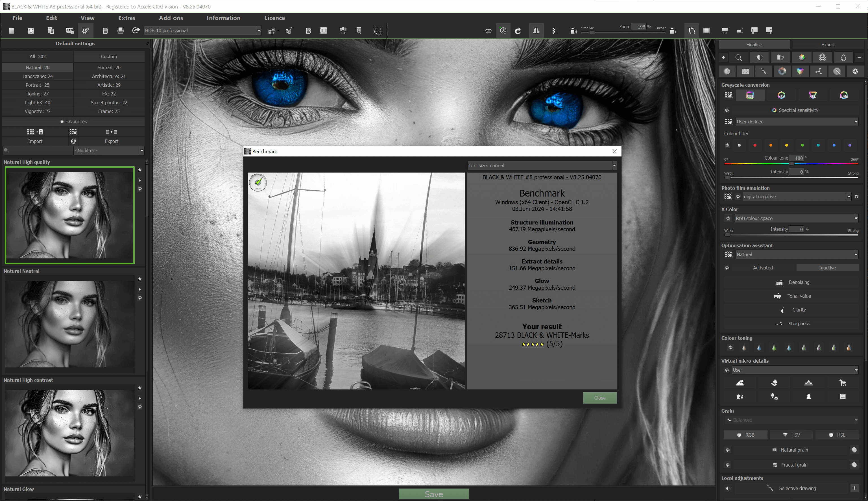Click the magnifier search icon in the right panel
The height and width of the screenshot is (501, 868).
(738, 57)
